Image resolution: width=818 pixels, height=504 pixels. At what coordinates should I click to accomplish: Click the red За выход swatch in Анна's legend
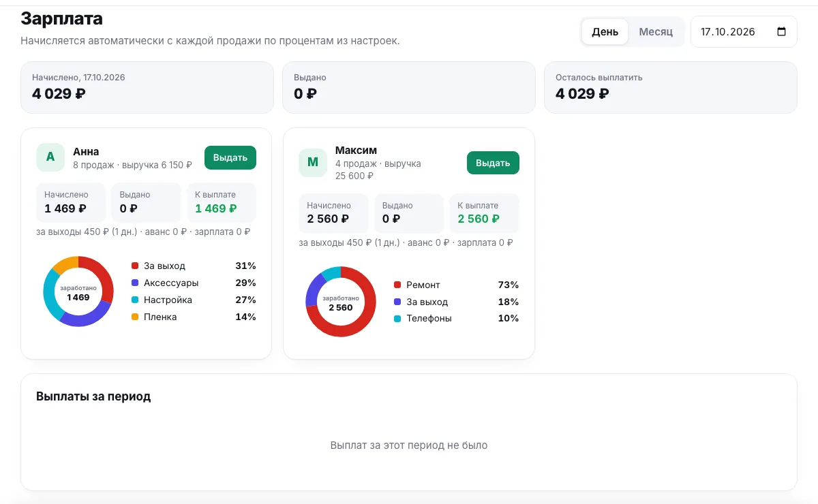click(135, 266)
